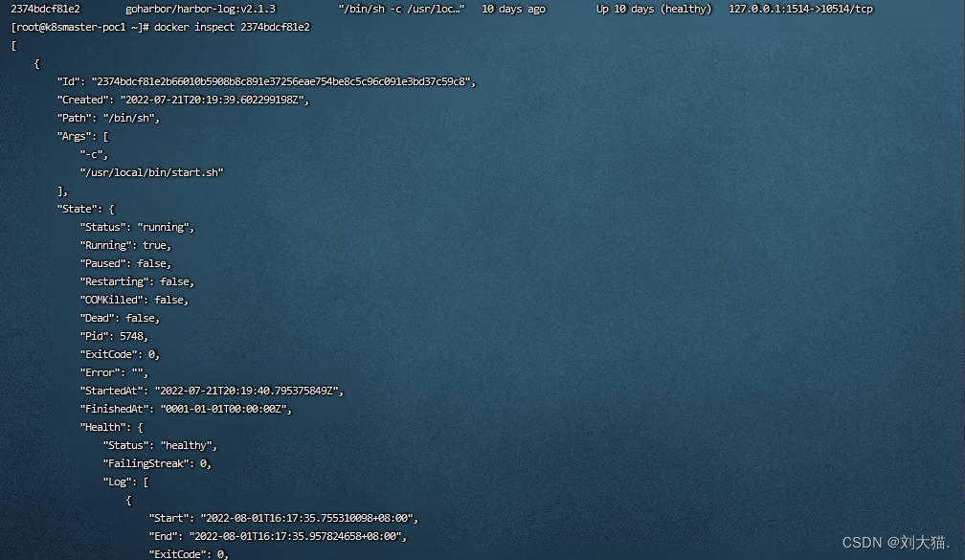Click the command text "/bin/sh -c /usr/loc…"
965x560 pixels.
[x=402, y=10]
